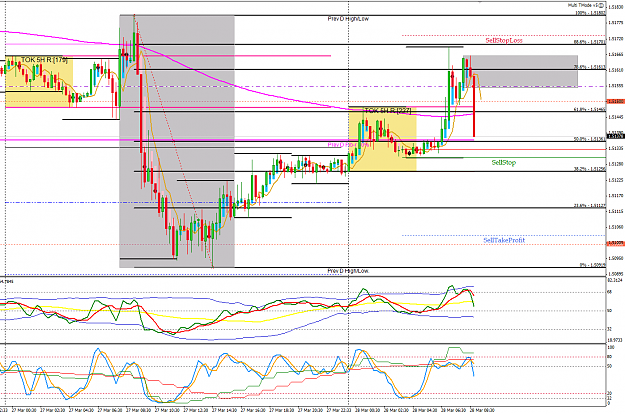Click the 1.51720 price axis label
The image size is (625, 414).
pos(616,39)
